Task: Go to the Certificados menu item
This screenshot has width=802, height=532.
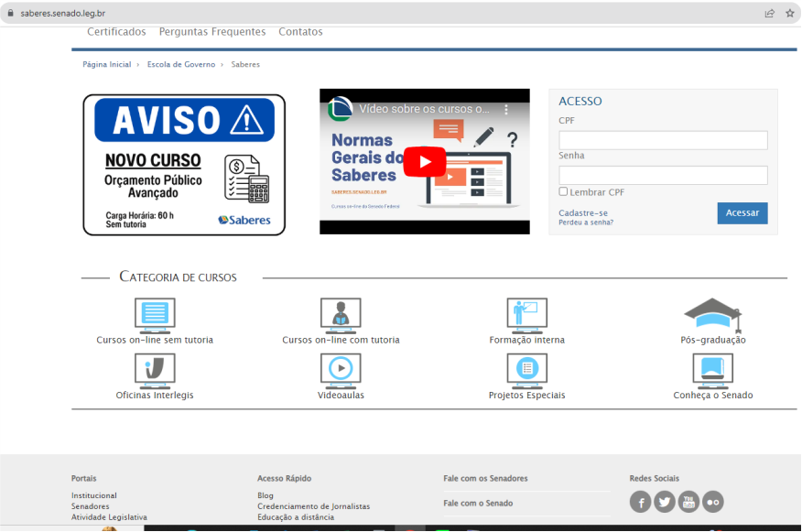Action: [x=116, y=32]
